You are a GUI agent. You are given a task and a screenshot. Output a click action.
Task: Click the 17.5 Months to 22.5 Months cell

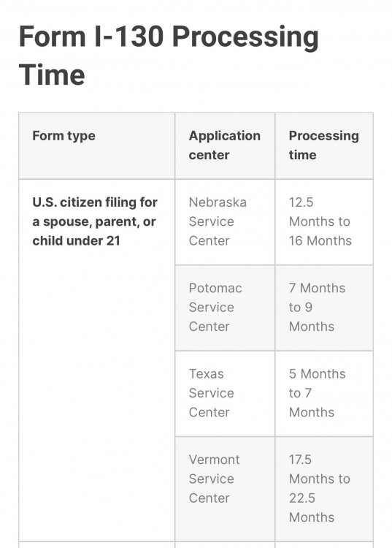coord(324,489)
